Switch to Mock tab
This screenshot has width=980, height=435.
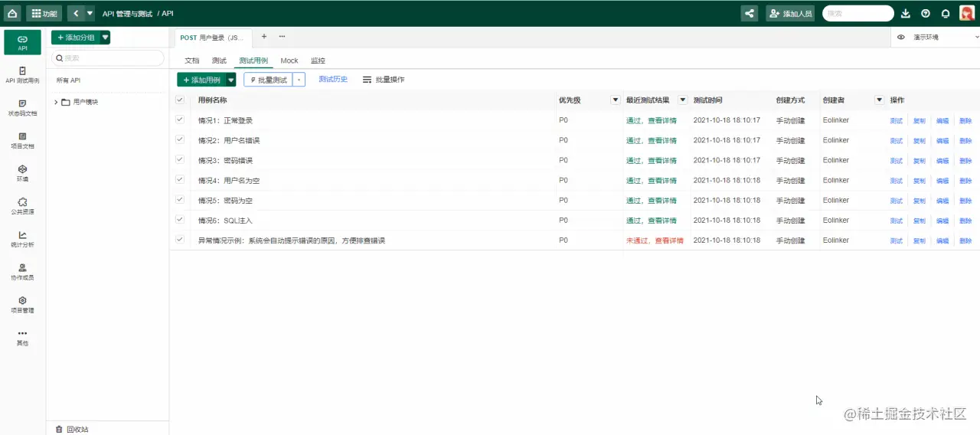coord(289,61)
